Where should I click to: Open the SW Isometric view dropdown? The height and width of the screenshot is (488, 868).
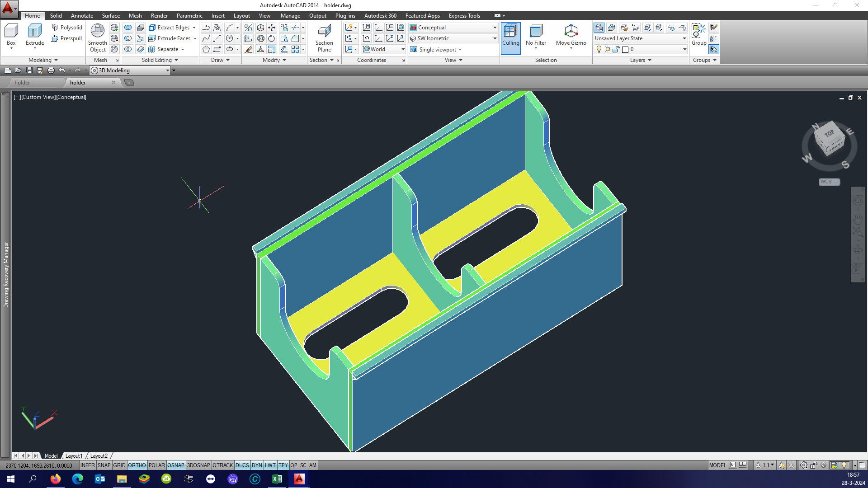coord(453,38)
